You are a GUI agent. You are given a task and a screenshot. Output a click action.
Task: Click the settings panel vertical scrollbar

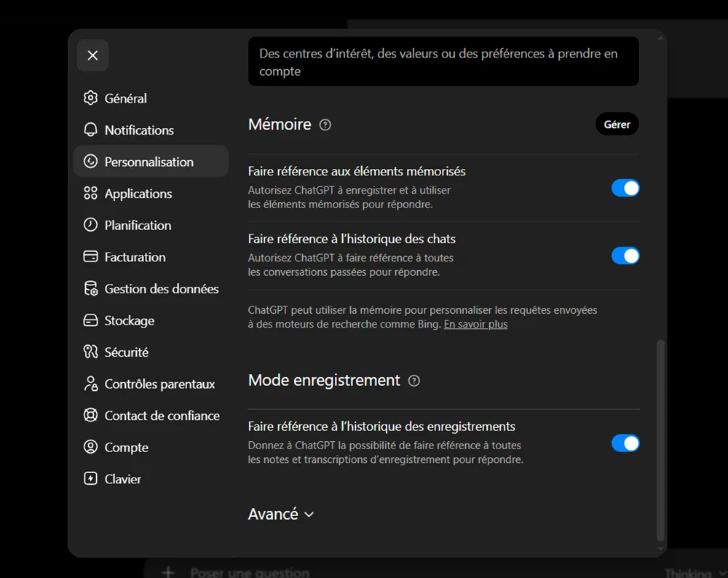(660, 440)
